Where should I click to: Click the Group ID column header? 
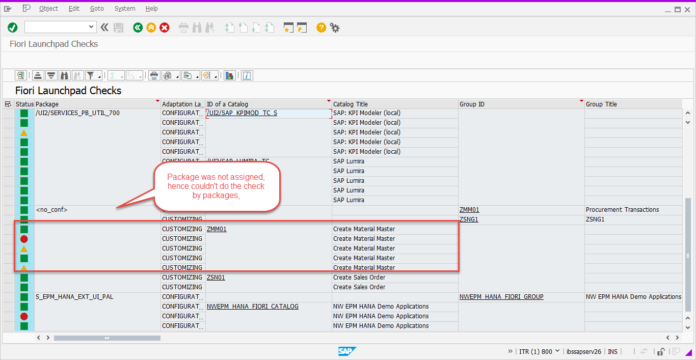[521, 104]
